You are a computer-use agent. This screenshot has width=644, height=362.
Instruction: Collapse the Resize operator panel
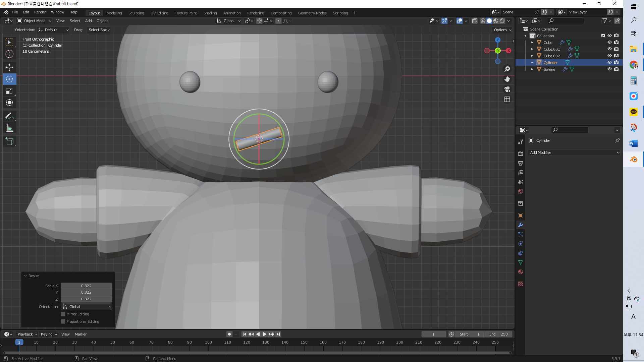coord(25,276)
